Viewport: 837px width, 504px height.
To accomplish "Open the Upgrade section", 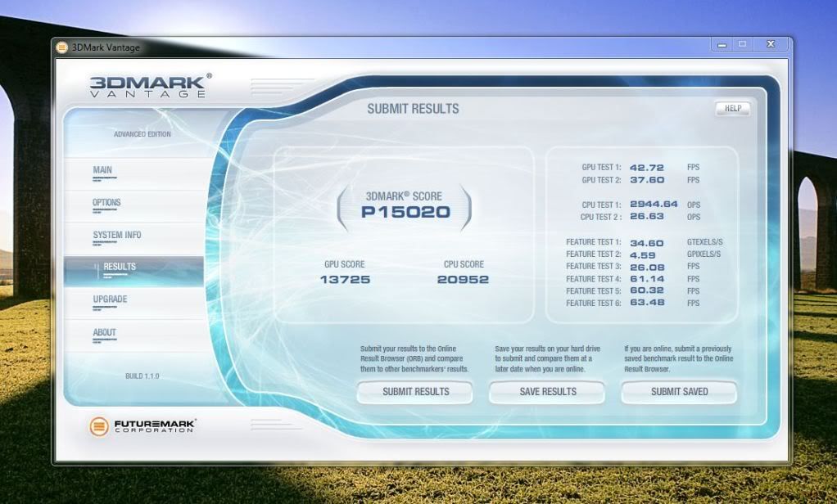I will point(133,304).
